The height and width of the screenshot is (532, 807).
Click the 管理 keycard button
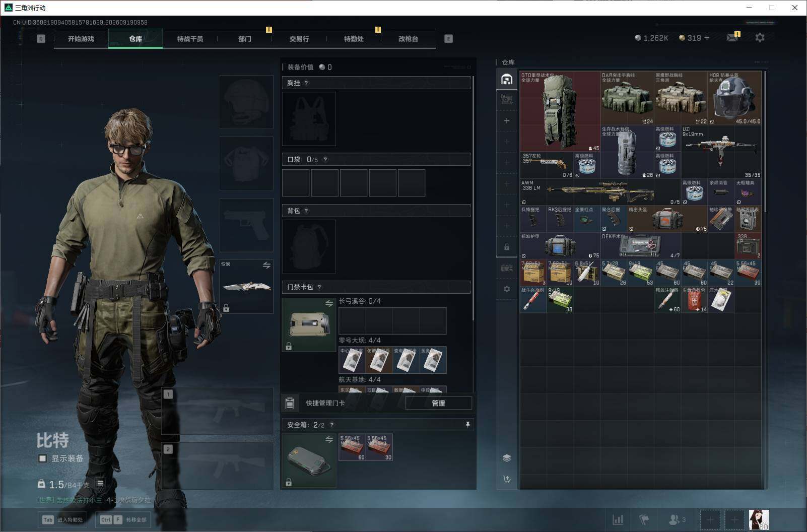(x=438, y=403)
